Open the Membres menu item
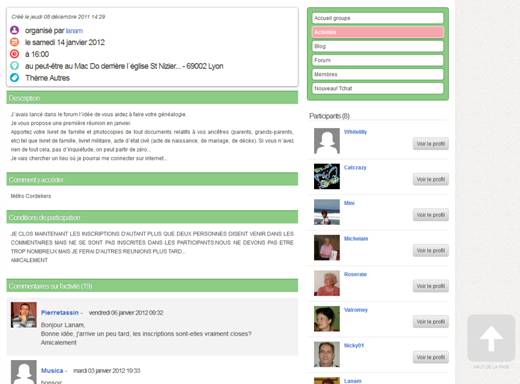The width and height of the screenshot is (520, 384). pyautogui.click(x=378, y=74)
